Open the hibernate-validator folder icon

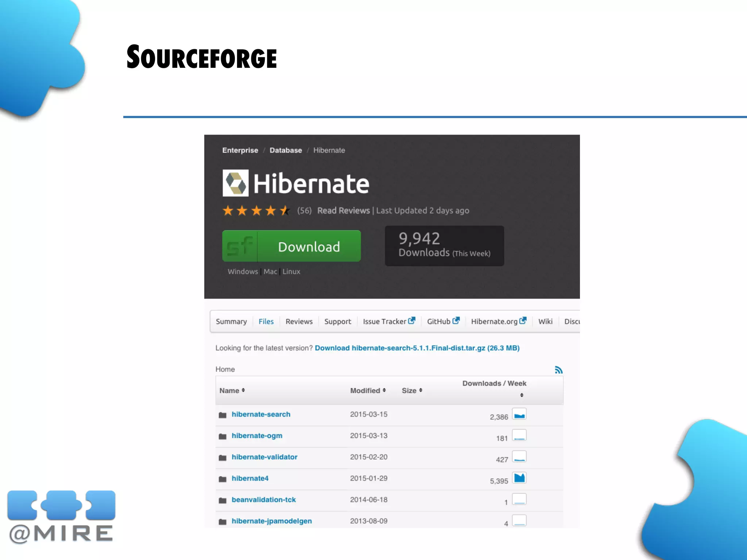pyautogui.click(x=222, y=458)
